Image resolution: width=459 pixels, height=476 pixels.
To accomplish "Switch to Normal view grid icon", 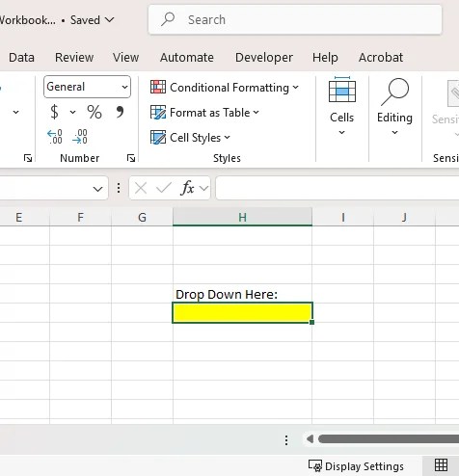I will pos(441,464).
